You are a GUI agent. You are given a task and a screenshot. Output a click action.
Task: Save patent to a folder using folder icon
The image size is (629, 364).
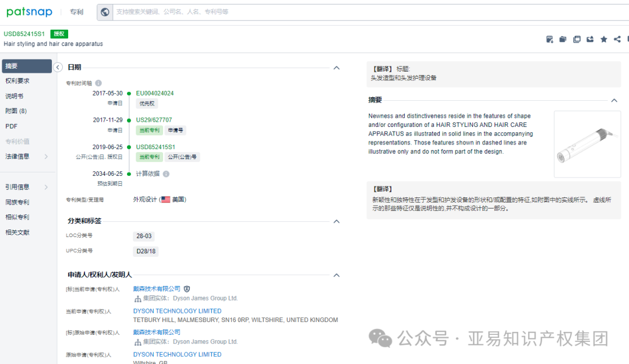(x=563, y=39)
